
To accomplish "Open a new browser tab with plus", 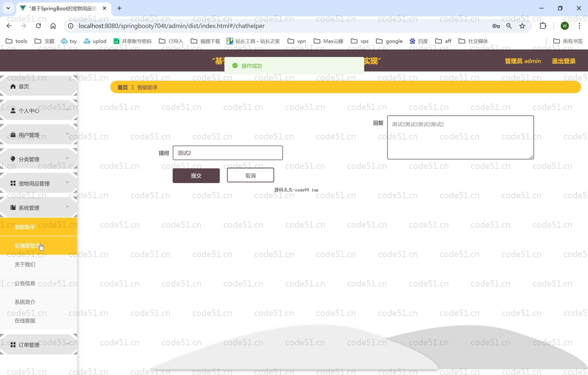I will coord(119,8).
